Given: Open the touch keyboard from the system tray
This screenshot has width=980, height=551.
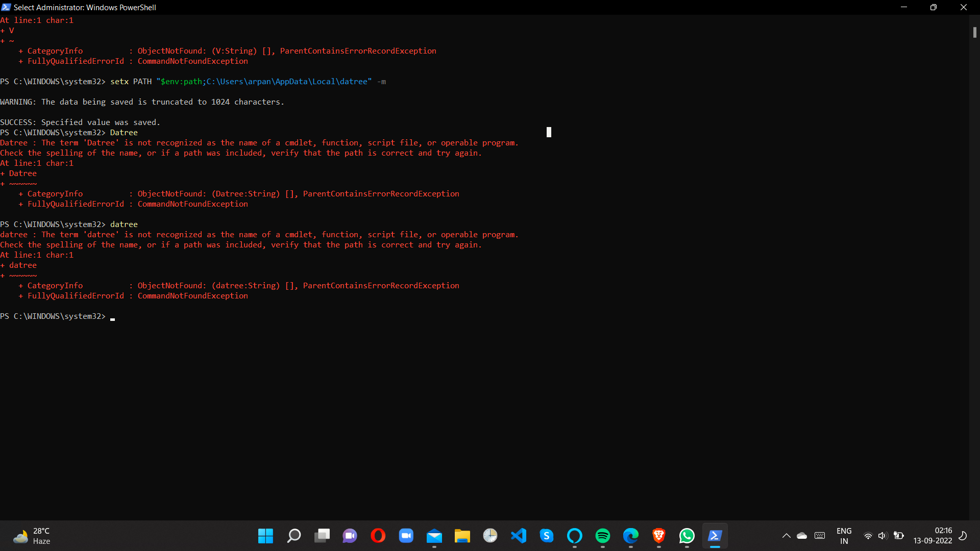Looking at the screenshot, I should [x=820, y=536].
